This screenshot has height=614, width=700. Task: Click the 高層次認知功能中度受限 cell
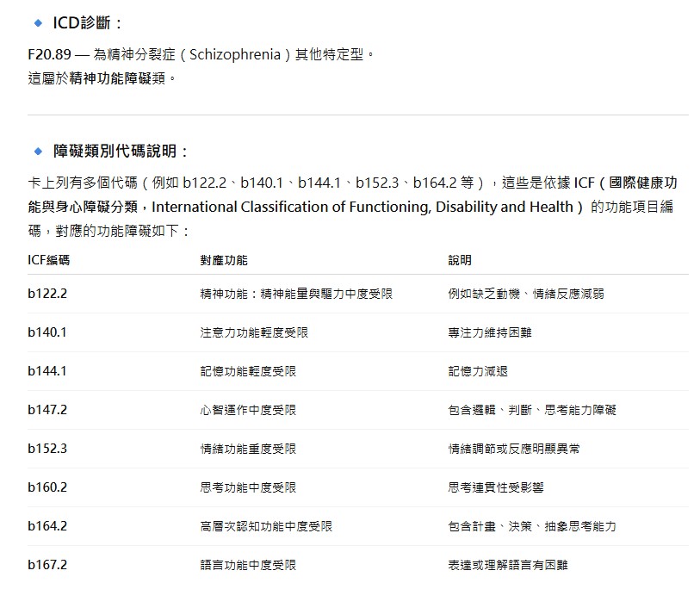click(x=266, y=526)
